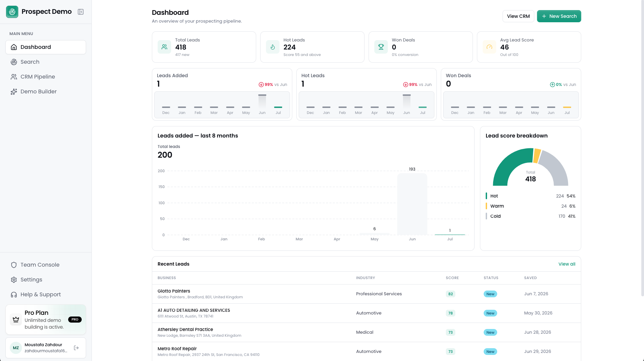Click the Professional Services industry cell
The height and width of the screenshot is (361, 644).
coord(379,294)
